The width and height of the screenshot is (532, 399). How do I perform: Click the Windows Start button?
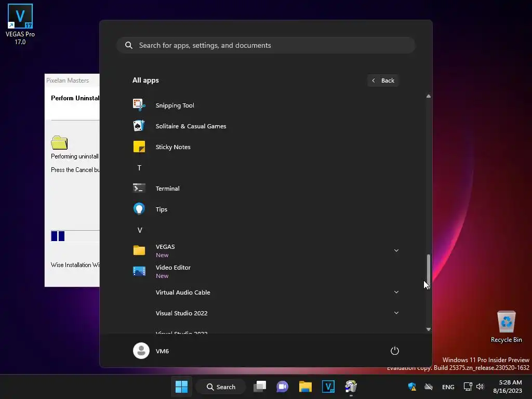pyautogui.click(x=181, y=387)
